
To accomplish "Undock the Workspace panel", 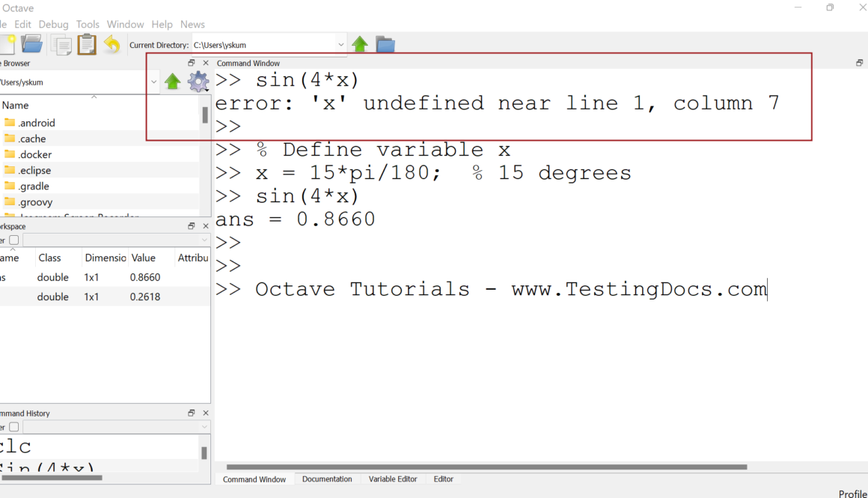I will click(x=192, y=226).
